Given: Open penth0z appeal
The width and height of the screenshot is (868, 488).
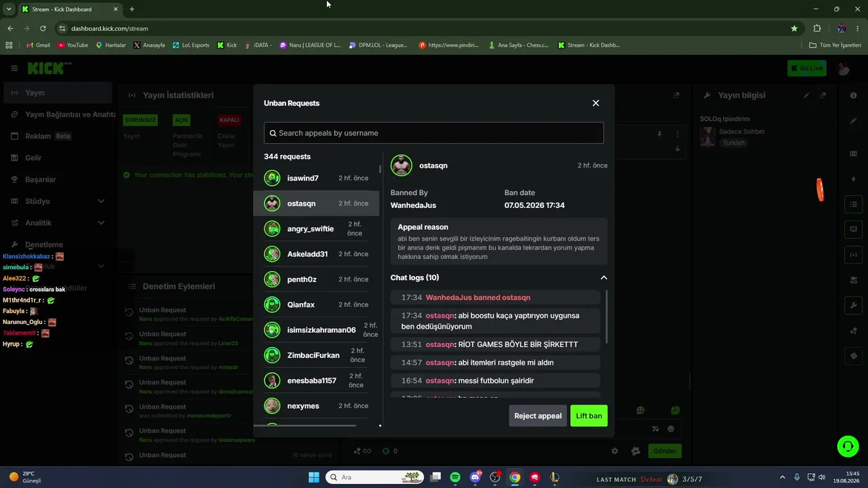Looking at the screenshot, I should click(x=316, y=279).
